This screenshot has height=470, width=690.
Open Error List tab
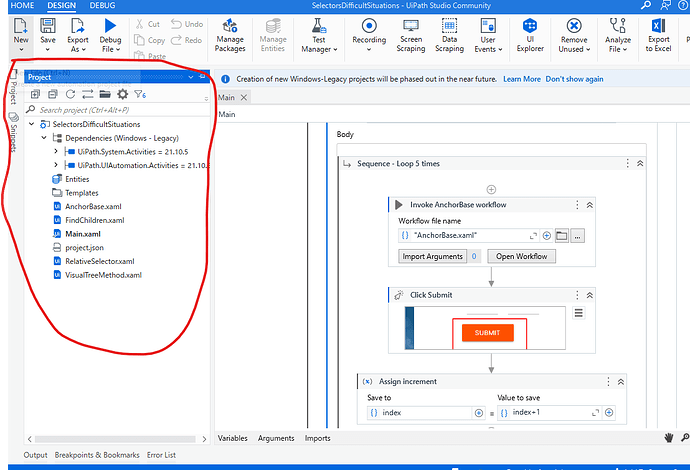(x=161, y=455)
